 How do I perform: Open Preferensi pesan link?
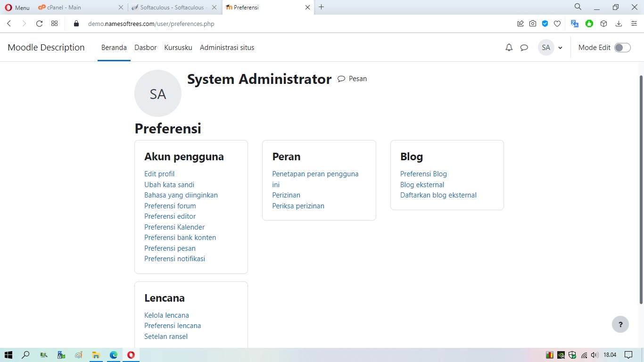(x=170, y=248)
